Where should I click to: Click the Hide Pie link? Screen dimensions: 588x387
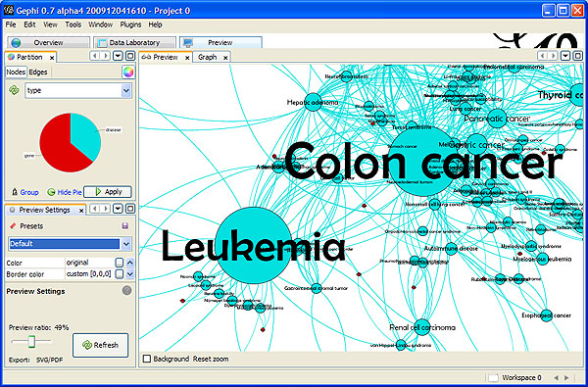tap(70, 192)
